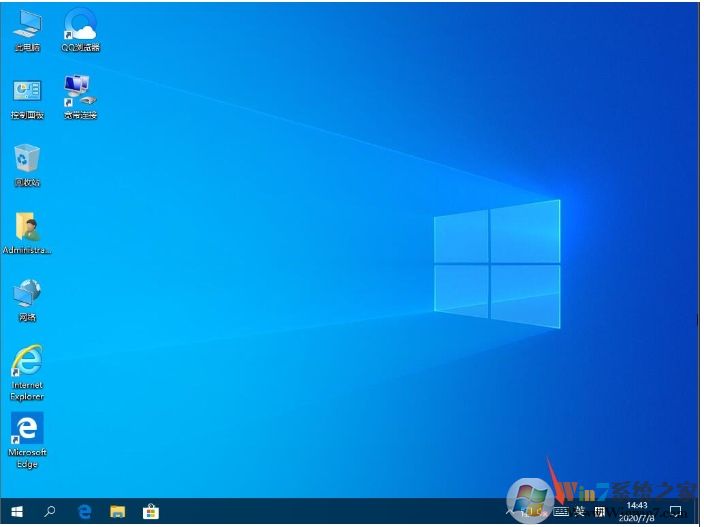Select the Microsoft Edge desktop shortcut
This screenshot has height=527, width=704.
(27, 440)
